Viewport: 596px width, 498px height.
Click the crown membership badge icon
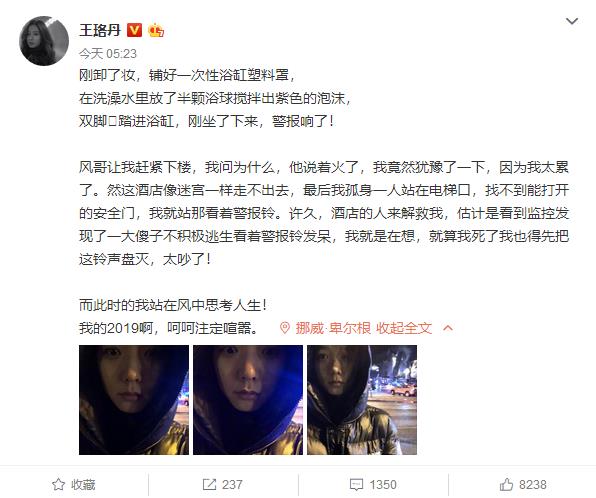[156, 30]
